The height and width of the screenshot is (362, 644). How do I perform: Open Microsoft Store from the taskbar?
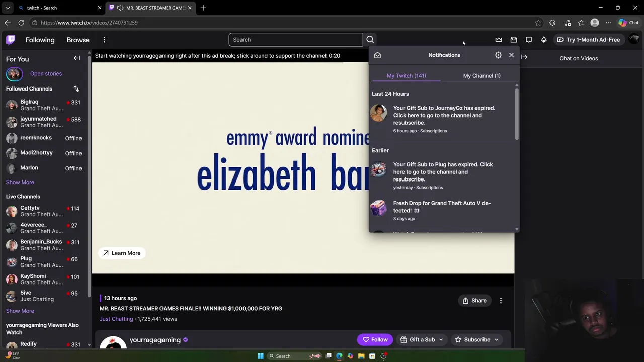[x=372, y=356]
